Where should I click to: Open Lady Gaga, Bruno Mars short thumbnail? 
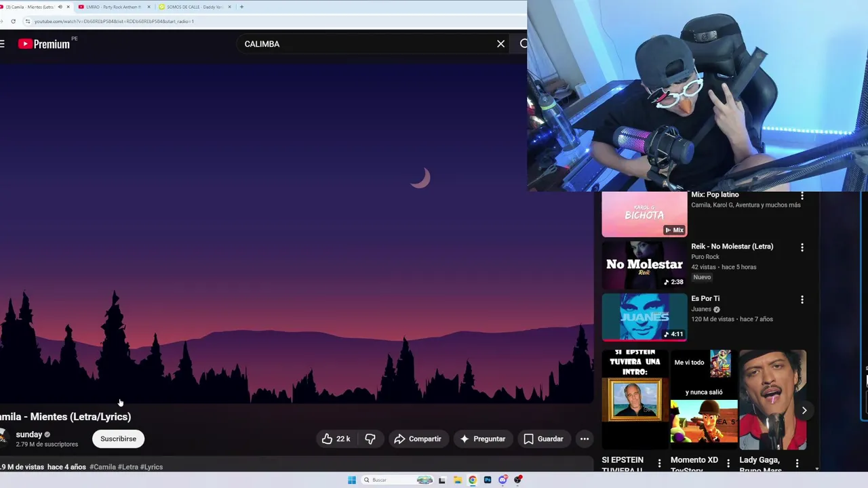tap(773, 400)
